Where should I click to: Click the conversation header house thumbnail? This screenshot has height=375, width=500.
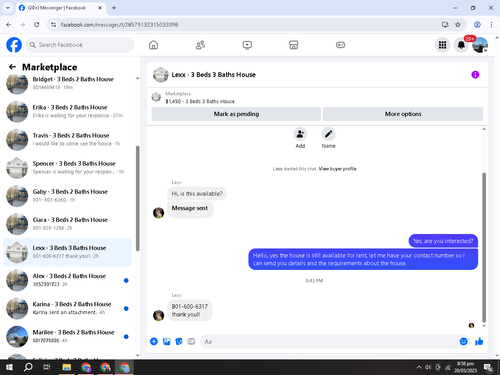click(161, 75)
